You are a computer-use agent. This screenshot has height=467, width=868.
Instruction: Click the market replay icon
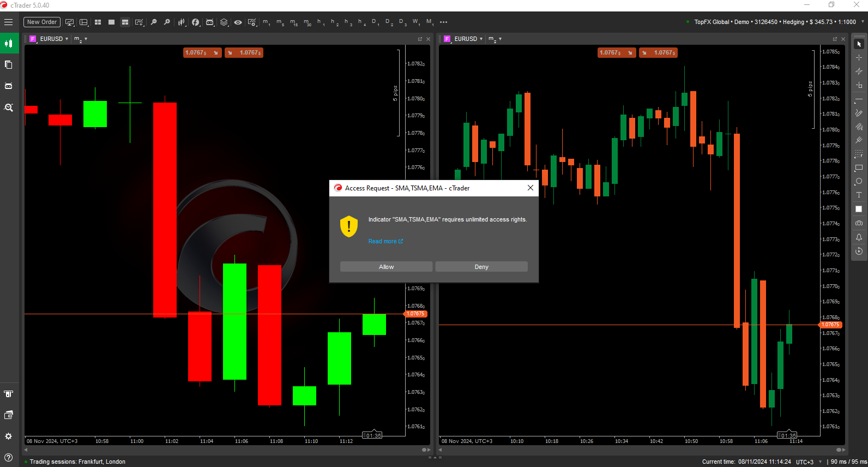click(x=859, y=251)
